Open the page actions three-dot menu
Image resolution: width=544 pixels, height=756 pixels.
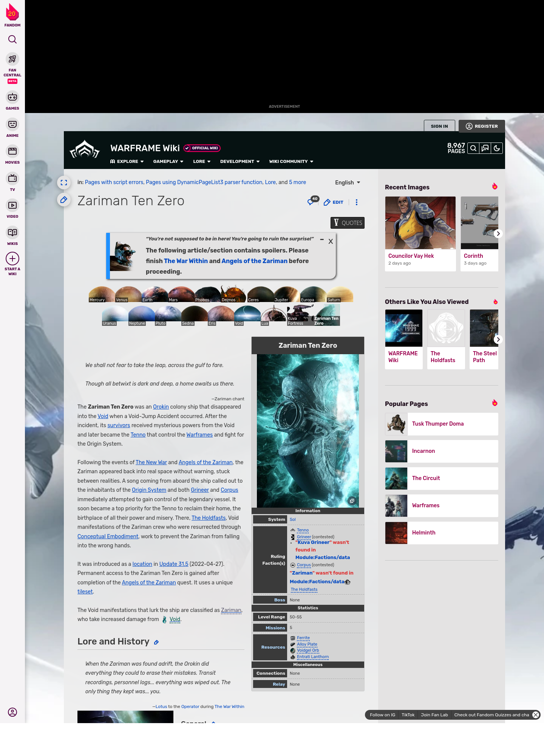(x=357, y=202)
